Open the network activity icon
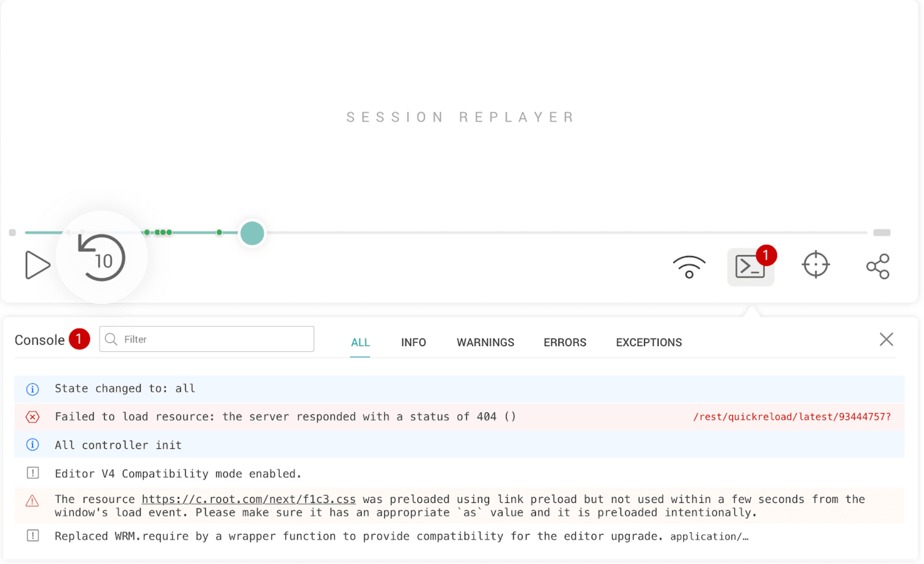Screen dimensions: 924x564 coord(689,266)
